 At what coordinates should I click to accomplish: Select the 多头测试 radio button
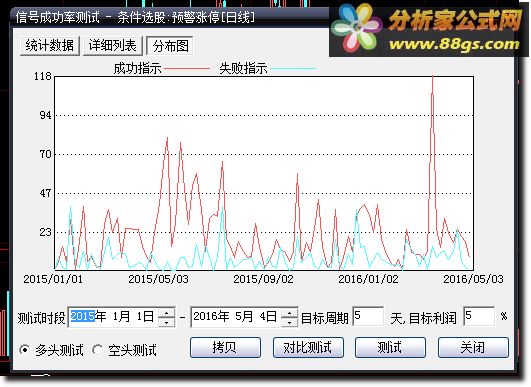[x=24, y=349]
